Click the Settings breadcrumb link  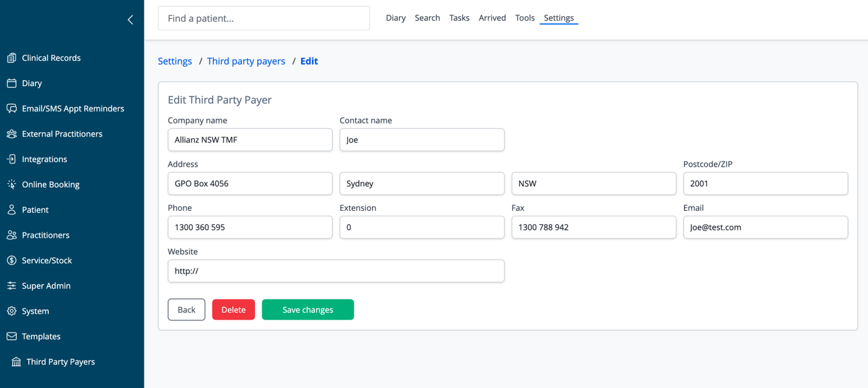pyautogui.click(x=175, y=61)
